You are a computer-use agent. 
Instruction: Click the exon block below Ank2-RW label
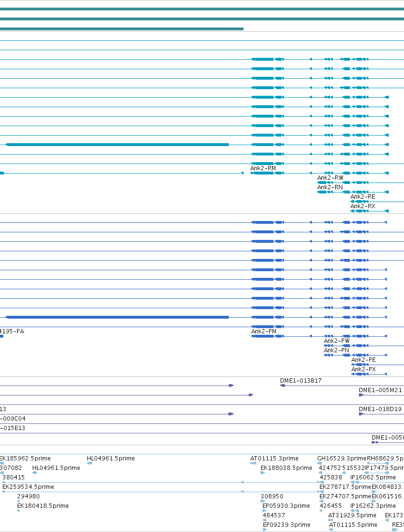321,183
